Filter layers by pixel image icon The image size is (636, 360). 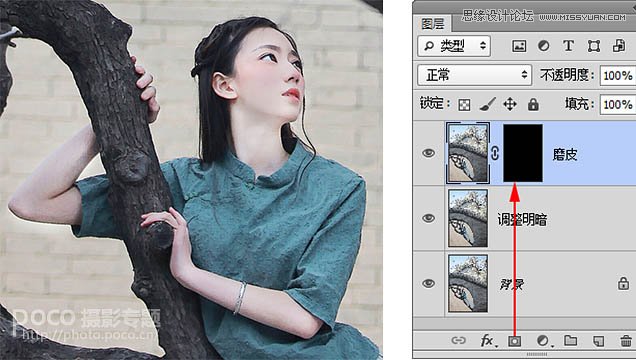519,46
